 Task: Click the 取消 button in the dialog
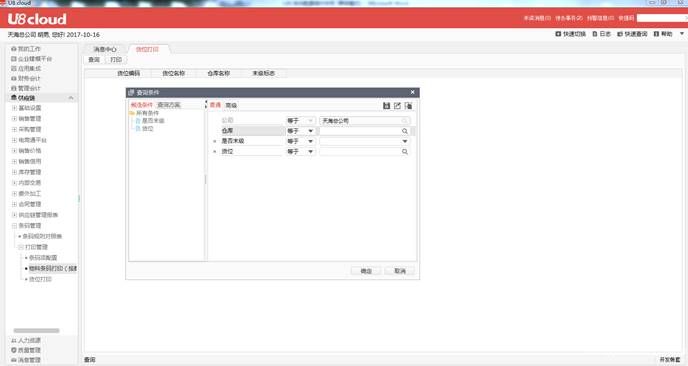(400, 271)
